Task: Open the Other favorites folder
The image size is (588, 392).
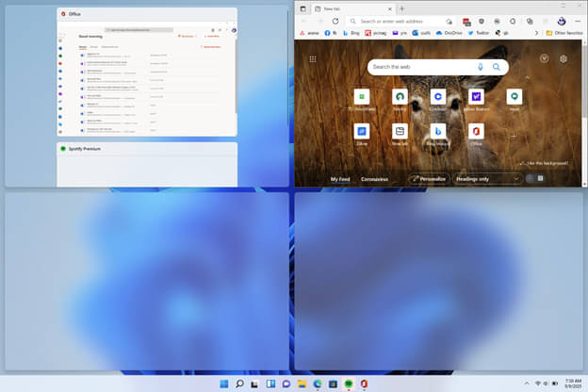Action: [564, 33]
